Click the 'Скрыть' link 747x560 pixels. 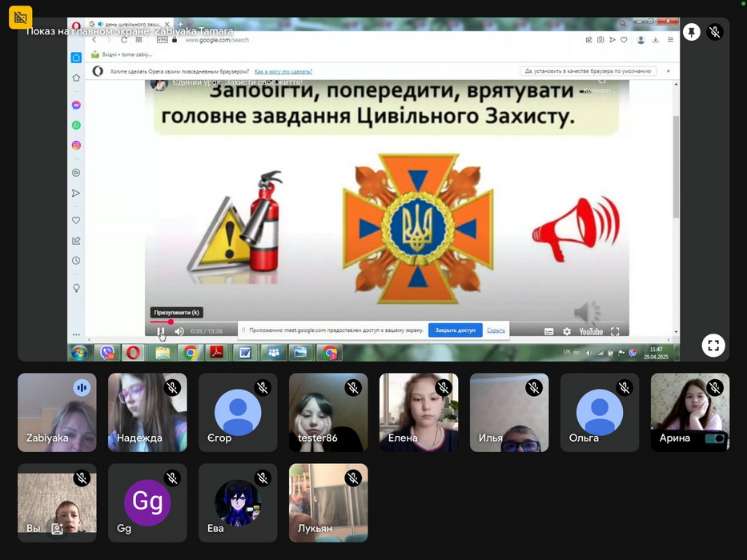tap(496, 330)
